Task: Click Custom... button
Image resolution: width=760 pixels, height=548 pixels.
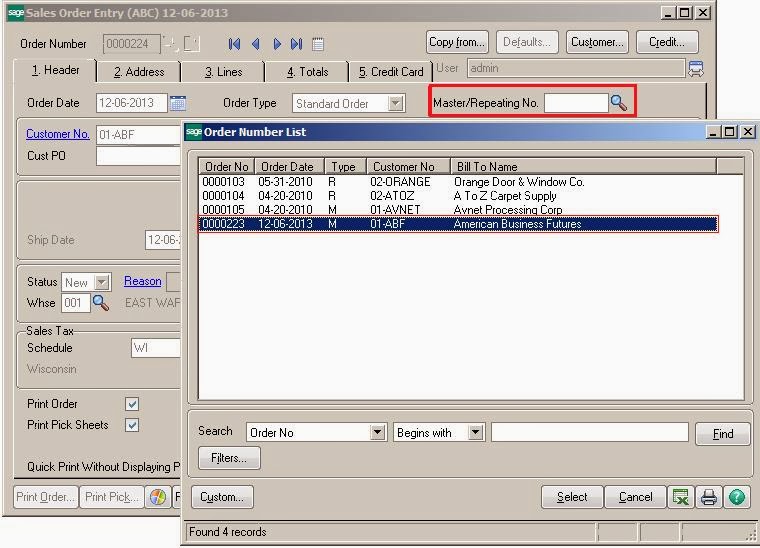Action: click(222, 497)
